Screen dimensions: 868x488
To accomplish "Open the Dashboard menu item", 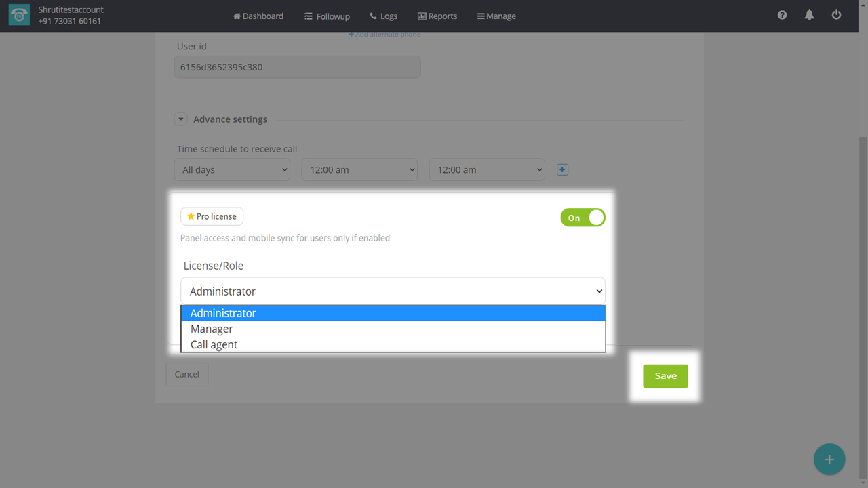I will (x=258, y=16).
